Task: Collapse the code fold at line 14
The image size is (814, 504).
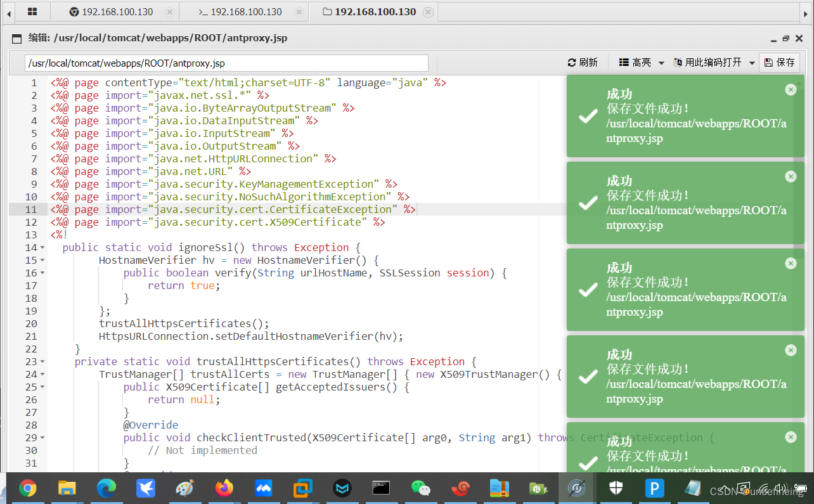Action: point(42,247)
